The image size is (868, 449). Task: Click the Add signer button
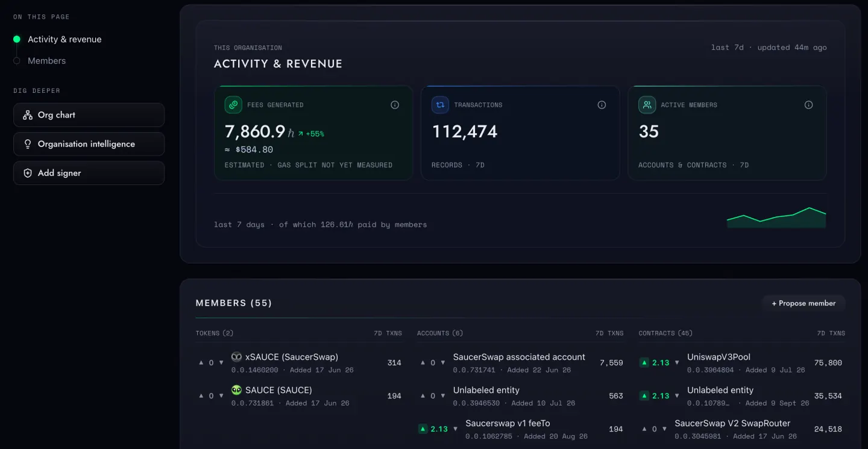tap(89, 173)
